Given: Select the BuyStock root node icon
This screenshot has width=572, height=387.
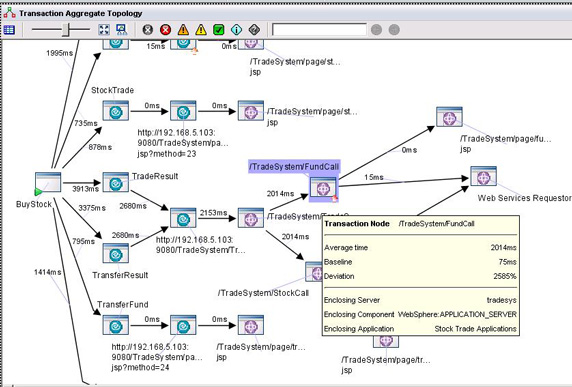Looking at the screenshot, I should pyautogui.click(x=48, y=183).
